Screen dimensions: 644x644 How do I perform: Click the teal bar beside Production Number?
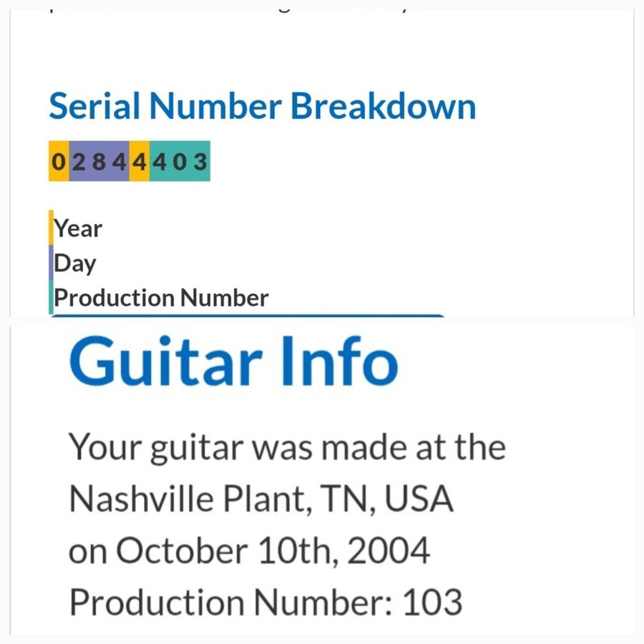(x=51, y=298)
